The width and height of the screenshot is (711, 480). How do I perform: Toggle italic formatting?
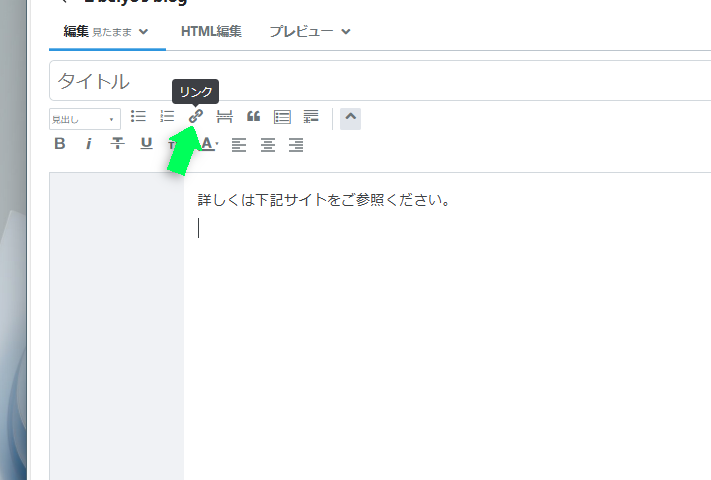pyautogui.click(x=89, y=144)
